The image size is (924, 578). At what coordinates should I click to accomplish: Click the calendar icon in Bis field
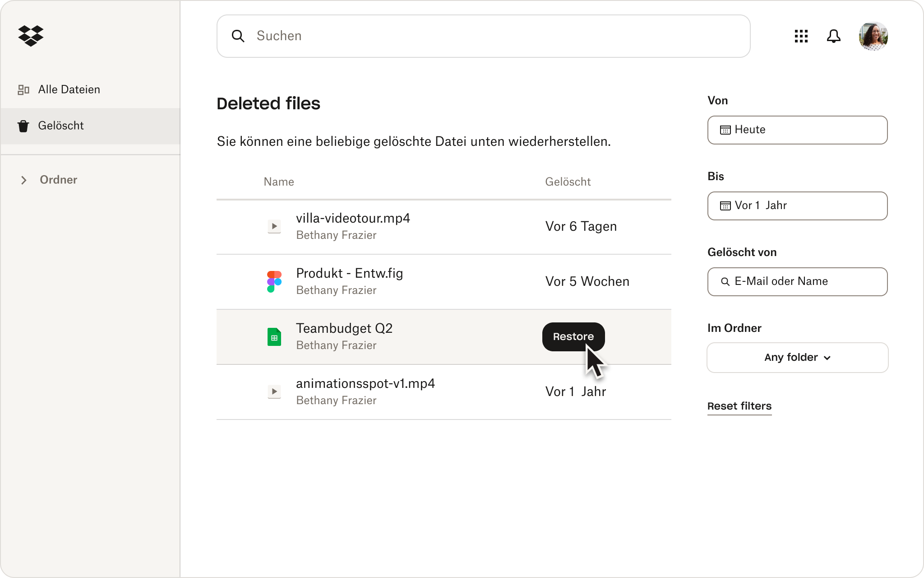click(x=725, y=206)
